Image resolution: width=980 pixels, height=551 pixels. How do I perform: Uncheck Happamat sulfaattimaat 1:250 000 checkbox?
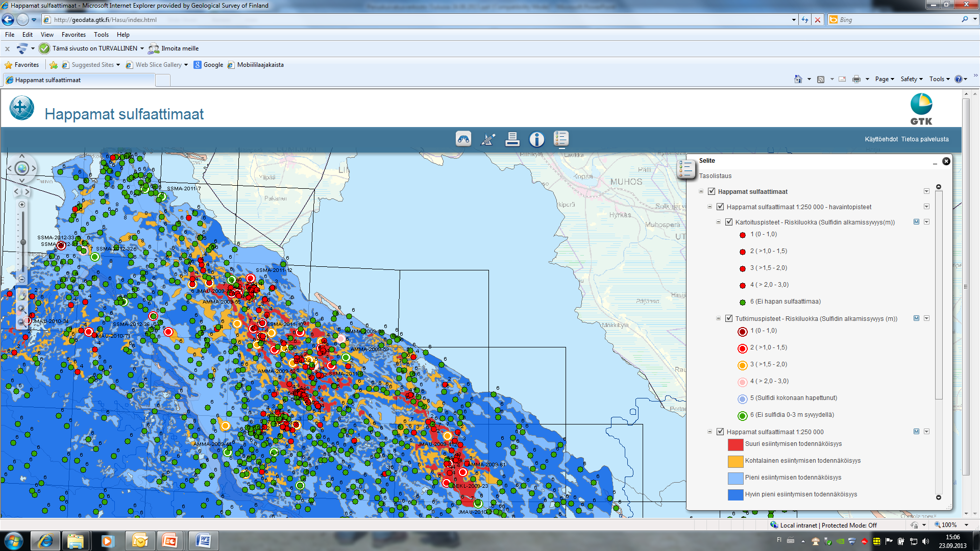(720, 432)
